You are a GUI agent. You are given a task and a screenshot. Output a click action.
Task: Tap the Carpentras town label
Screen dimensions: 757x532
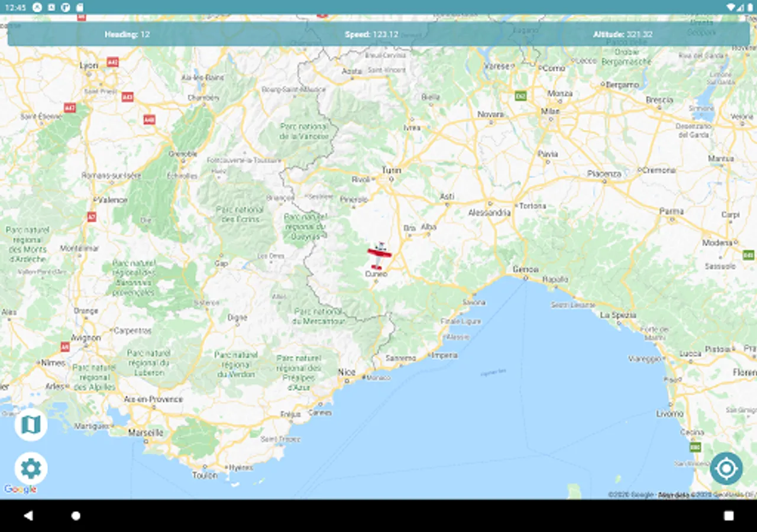(132, 331)
